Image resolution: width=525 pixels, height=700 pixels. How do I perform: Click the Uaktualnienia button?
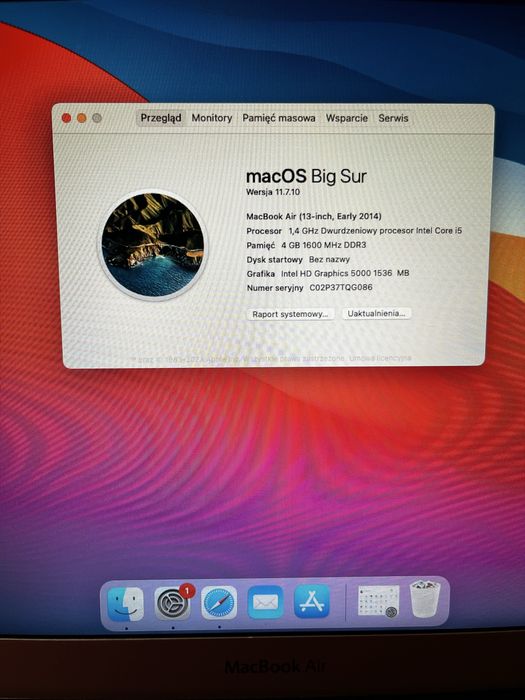[376, 313]
